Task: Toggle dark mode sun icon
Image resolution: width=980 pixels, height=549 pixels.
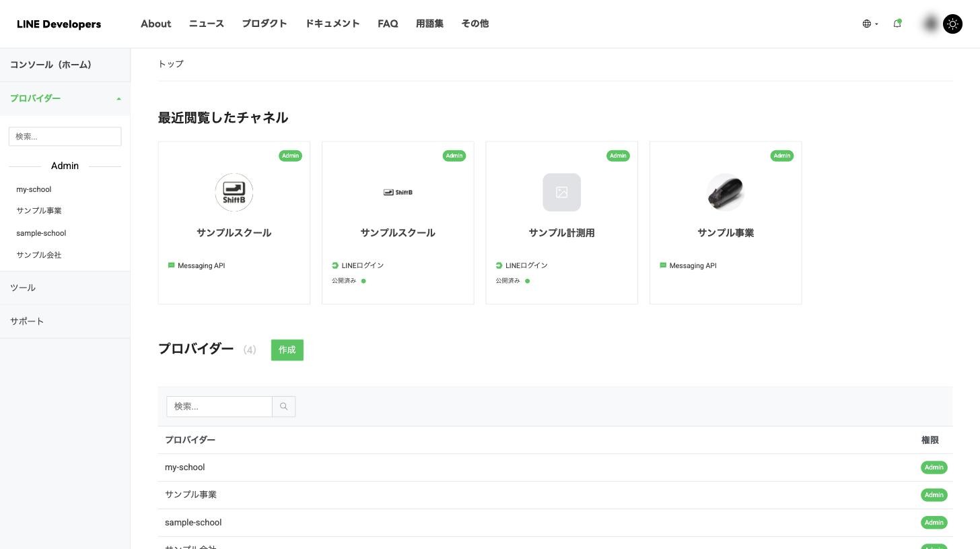Action: click(x=953, y=24)
